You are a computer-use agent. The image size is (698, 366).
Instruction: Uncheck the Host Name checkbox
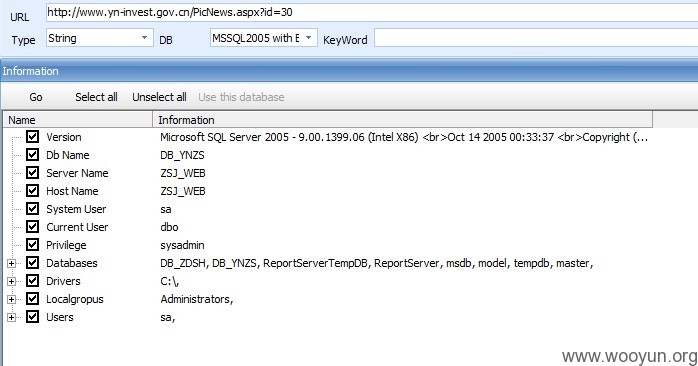(x=32, y=191)
